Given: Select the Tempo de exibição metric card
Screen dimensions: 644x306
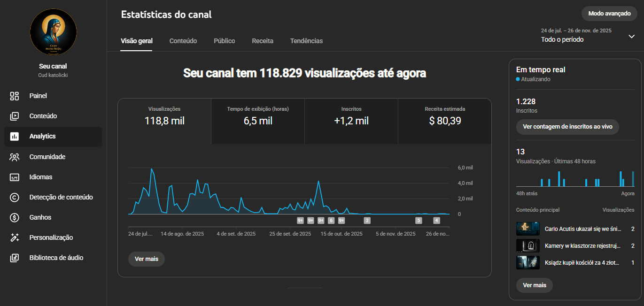Looking at the screenshot, I should pos(258,121).
